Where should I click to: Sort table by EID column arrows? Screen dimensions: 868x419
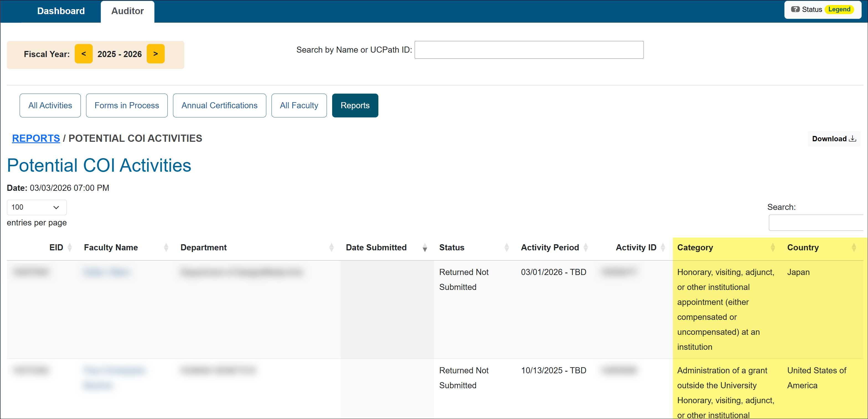point(70,247)
